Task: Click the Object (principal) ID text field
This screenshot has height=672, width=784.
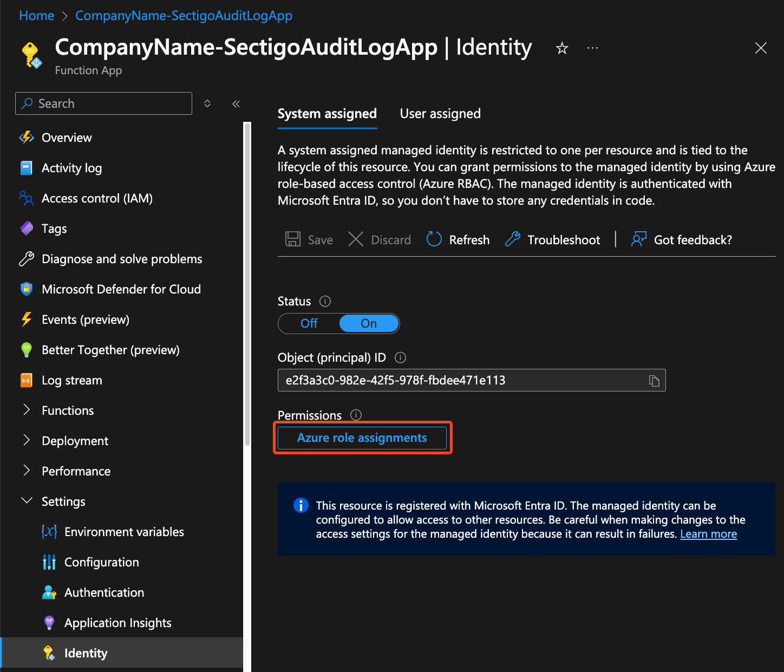Action: (x=472, y=380)
